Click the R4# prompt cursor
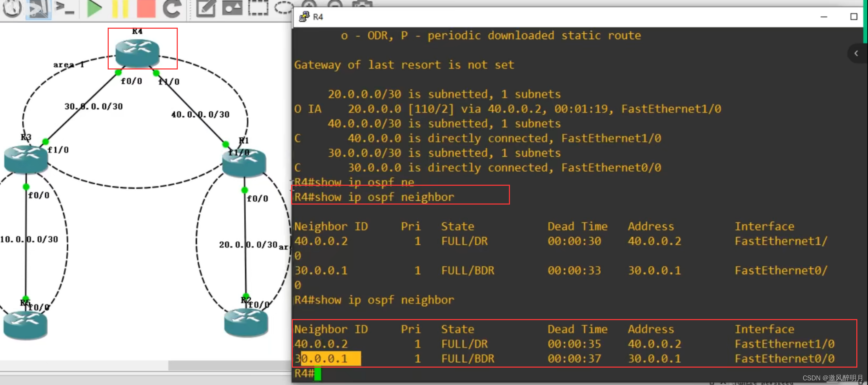The height and width of the screenshot is (385, 868). (x=318, y=374)
